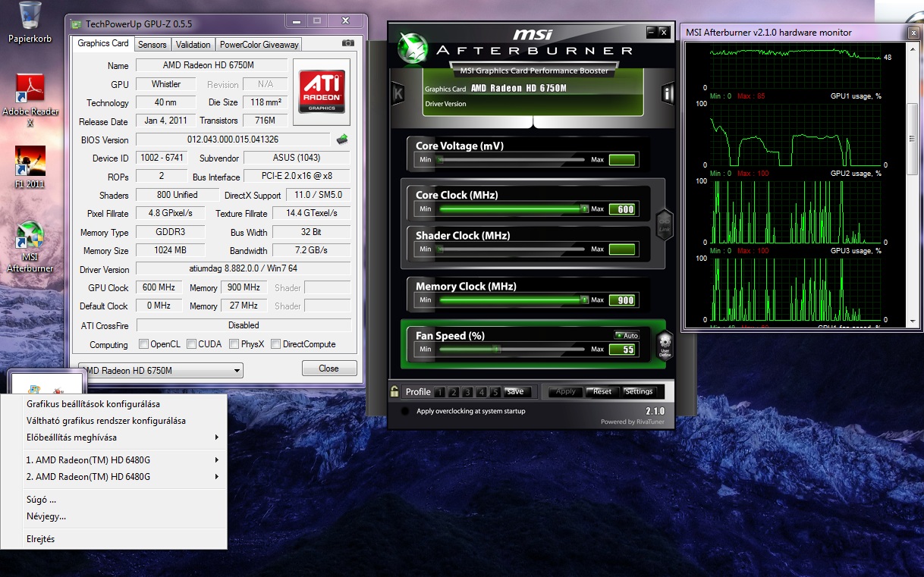924x577 pixels.
Task: Tick the PhysX checkbox
Action: (x=234, y=344)
